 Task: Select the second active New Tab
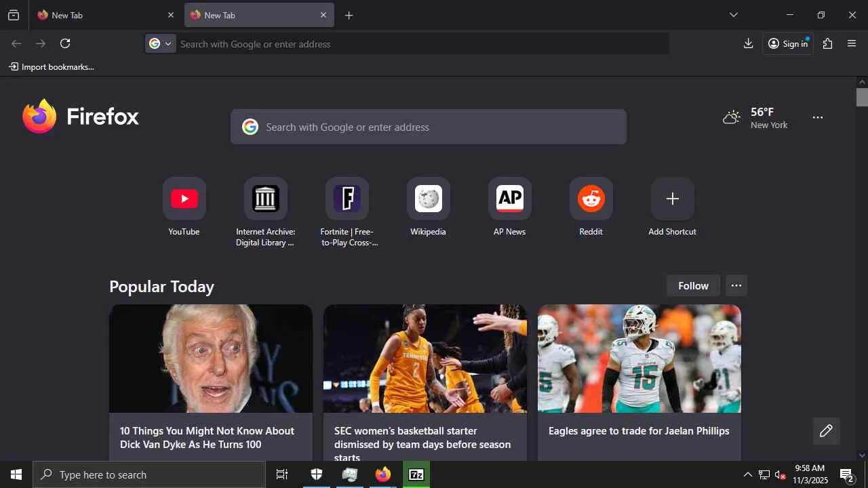click(x=259, y=15)
